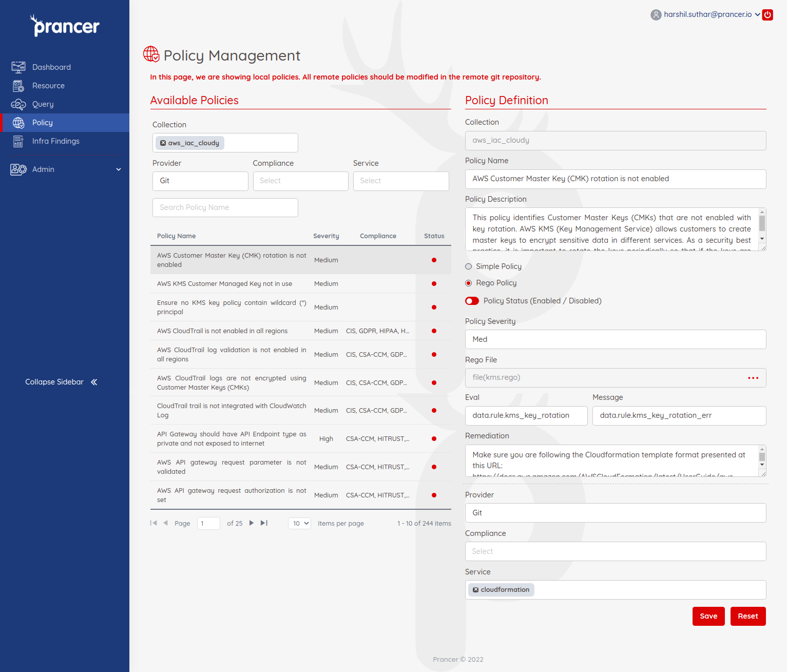This screenshot has height=672, width=787.
Task: Click the Resource sidebar icon
Action: pyautogui.click(x=18, y=86)
